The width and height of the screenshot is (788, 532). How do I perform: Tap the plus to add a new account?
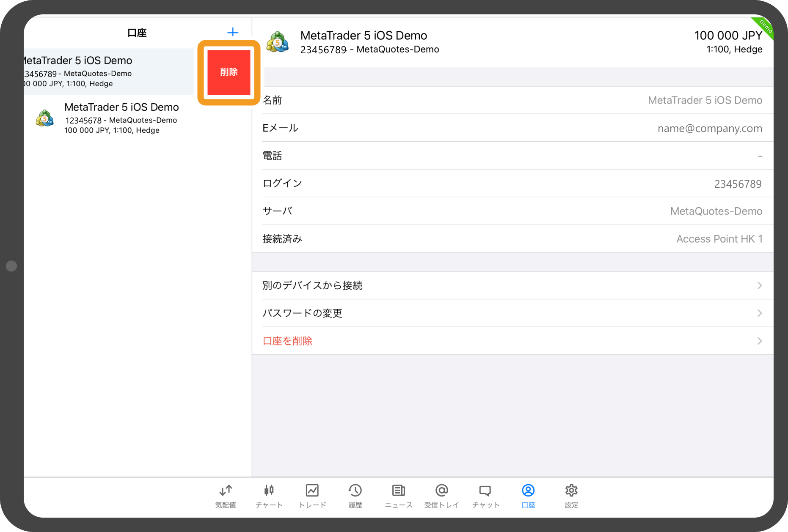233,32
